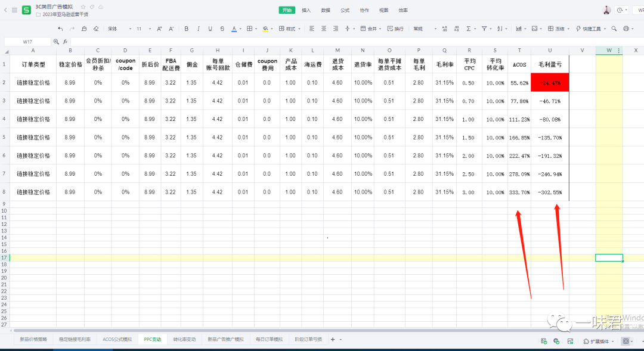Open the 插入 menu tab
Screen dimensions: 644x351
[x=306, y=10]
